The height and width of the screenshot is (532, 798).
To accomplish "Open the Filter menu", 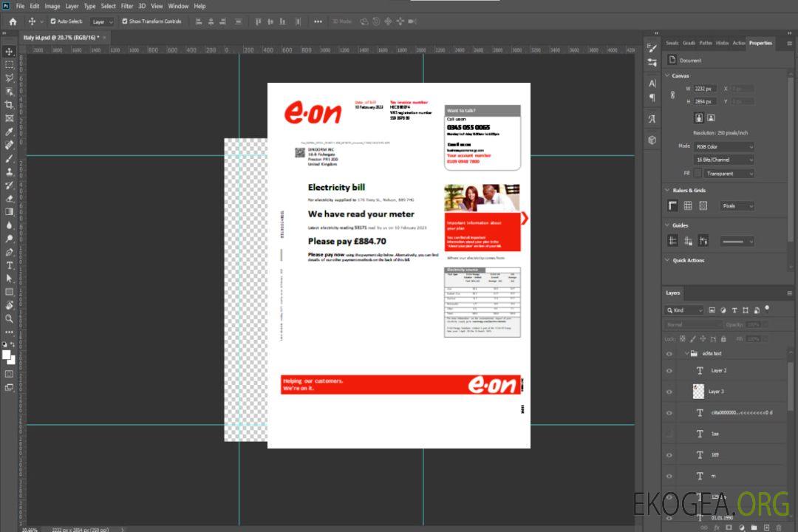I will (x=127, y=6).
